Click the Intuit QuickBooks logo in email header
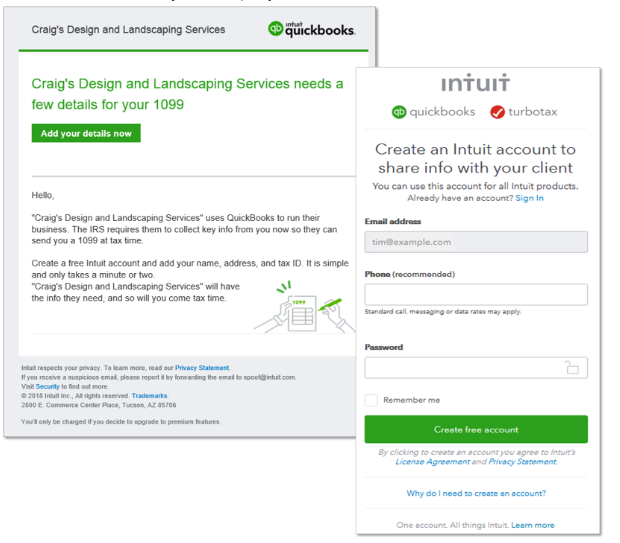Viewport: 620px width, 543px height. pyautogui.click(x=312, y=29)
